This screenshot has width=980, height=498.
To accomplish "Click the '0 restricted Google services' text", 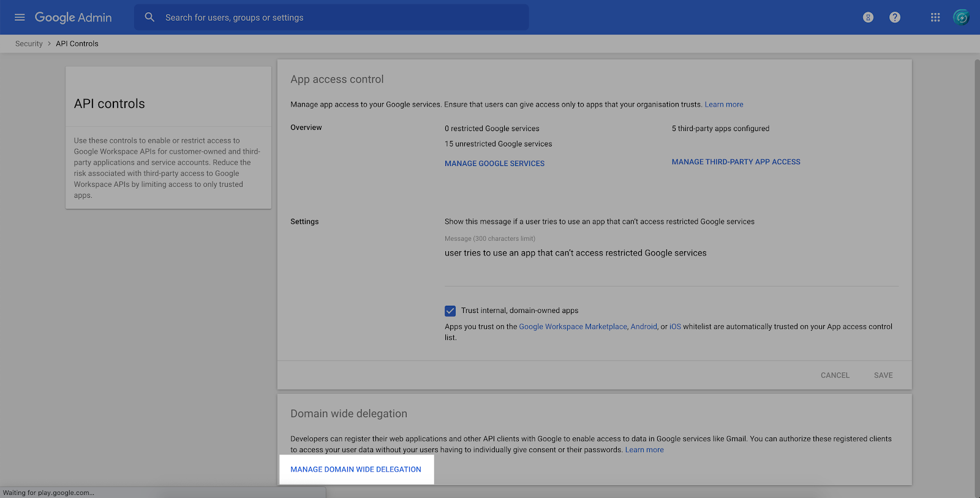I will pyautogui.click(x=492, y=129).
